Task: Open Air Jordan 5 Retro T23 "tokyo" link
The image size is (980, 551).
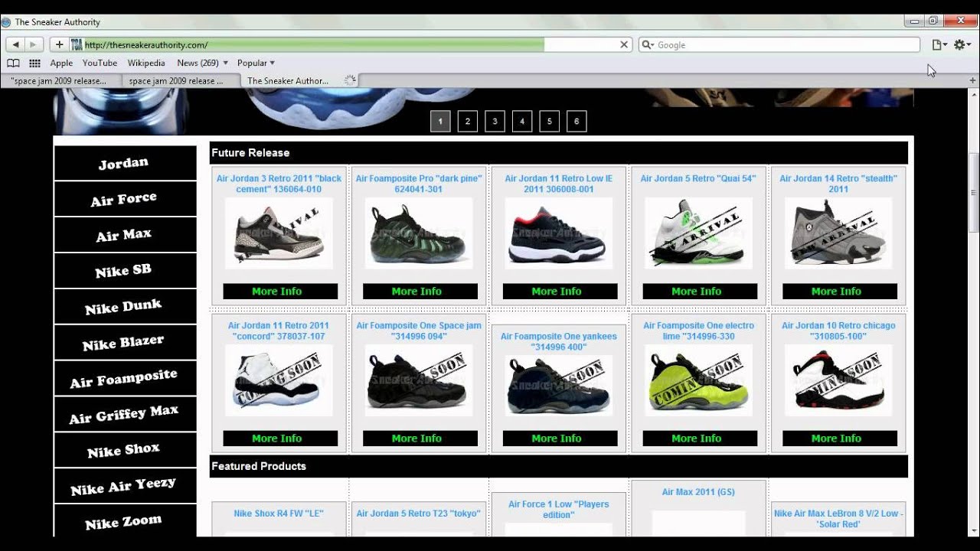Action: click(419, 514)
